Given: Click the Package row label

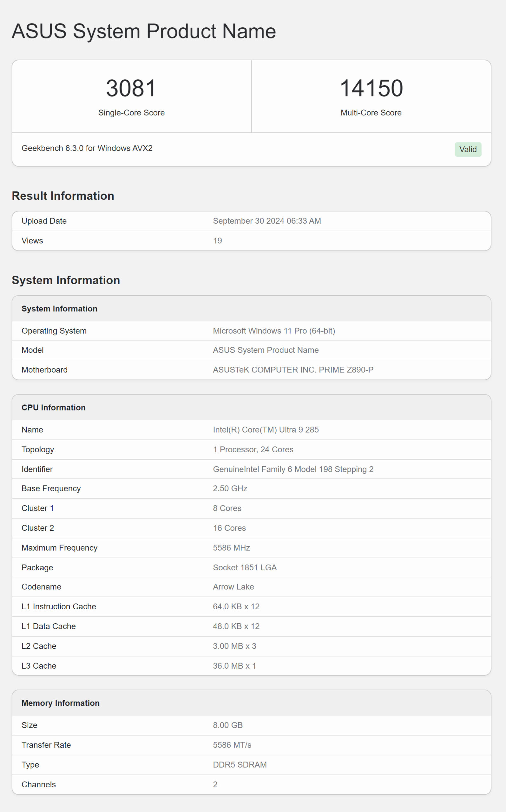Looking at the screenshot, I should [37, 567].
